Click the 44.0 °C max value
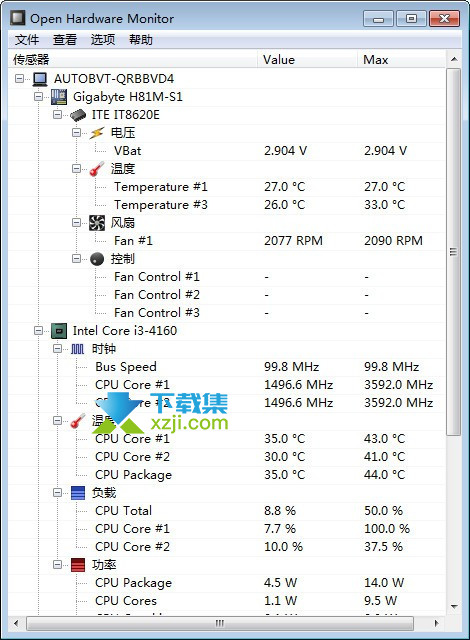Screen dimensions: 470x640 click(x=384, y=475)
